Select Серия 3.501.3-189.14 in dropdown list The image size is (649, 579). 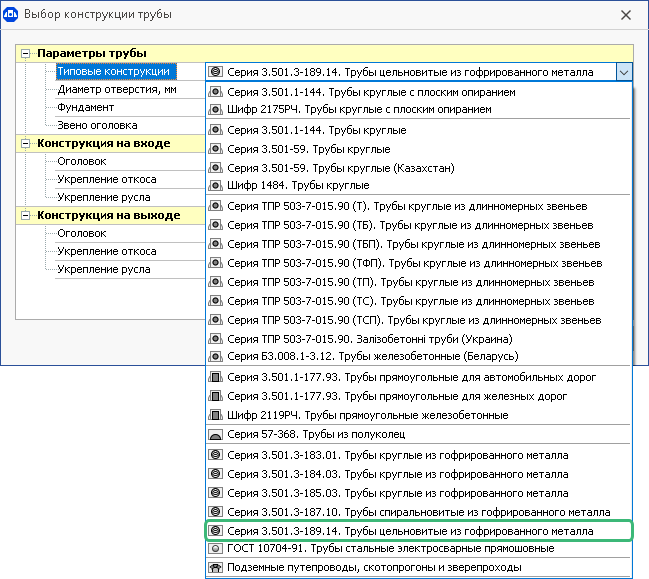tap(419, 531)
